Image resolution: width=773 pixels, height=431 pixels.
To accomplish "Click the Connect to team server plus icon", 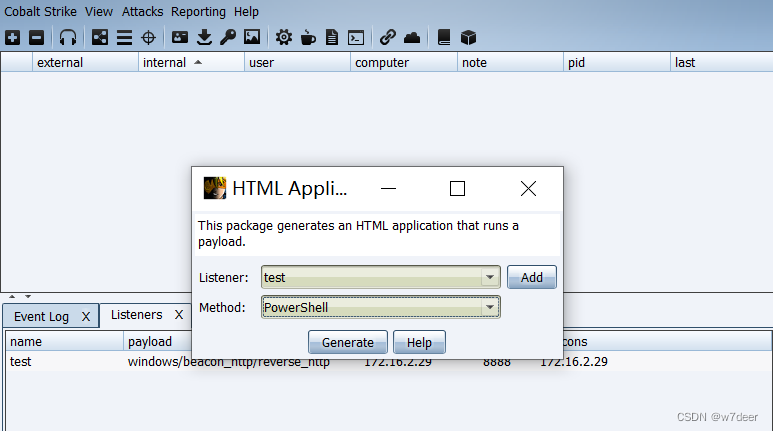I will pos(12,37).
